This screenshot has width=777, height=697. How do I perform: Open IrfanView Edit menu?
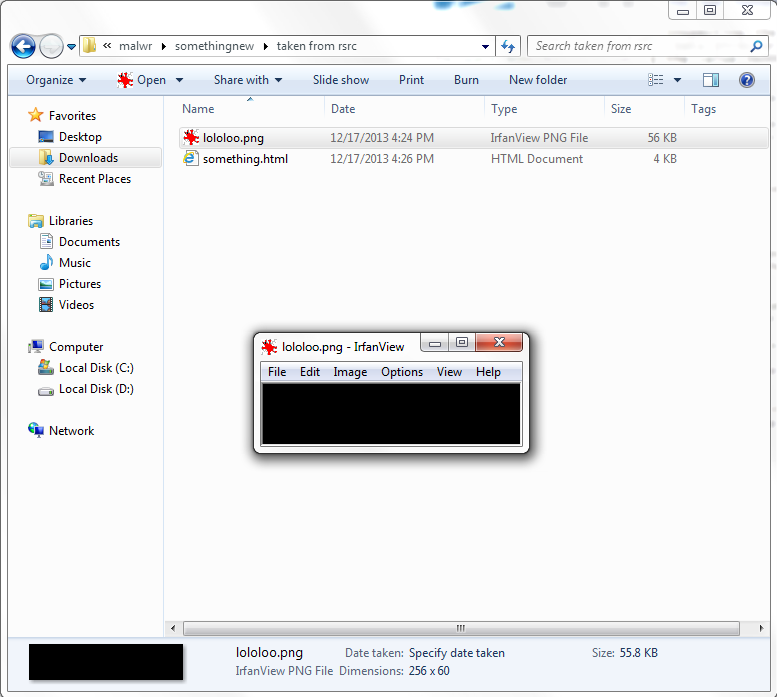click(310, 372)
